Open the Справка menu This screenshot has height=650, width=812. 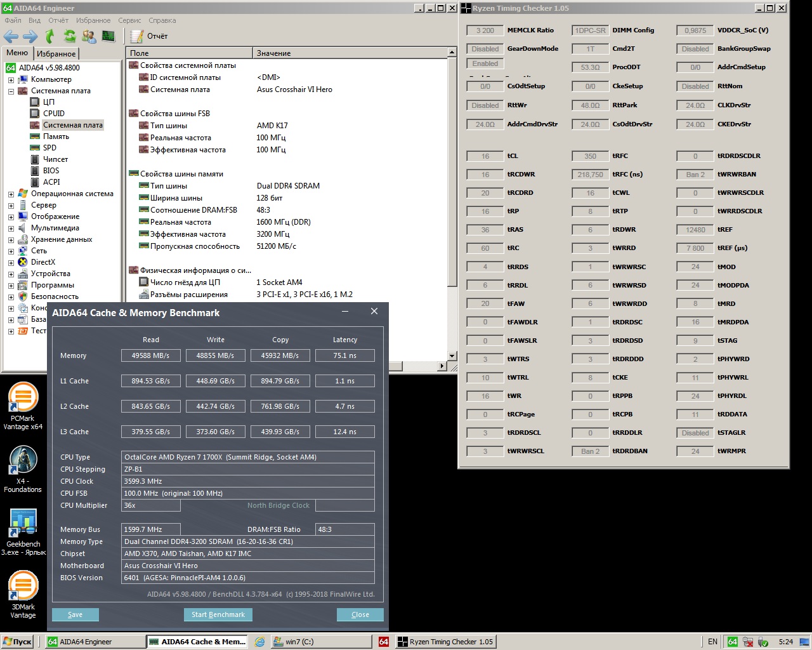pyautogui.click(x=162, y=20)
